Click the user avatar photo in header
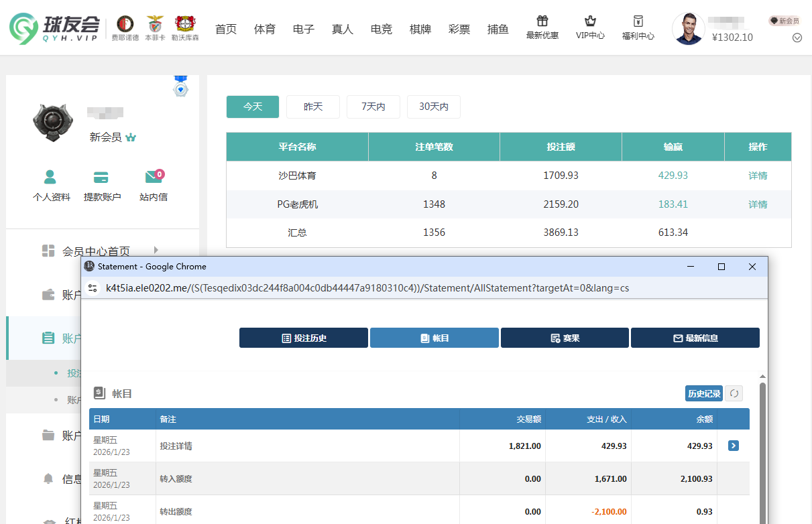The height and width of the screenshot is (524, 812). click(688, 29)
